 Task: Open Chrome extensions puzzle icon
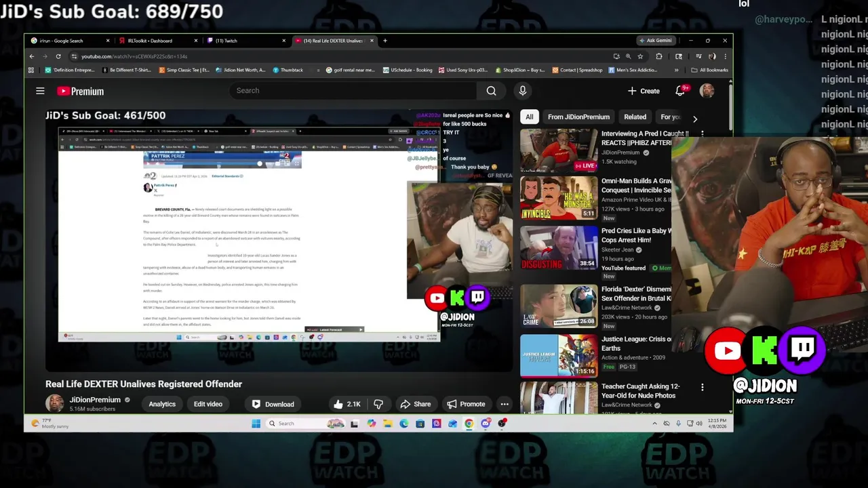tap(658, 56)
